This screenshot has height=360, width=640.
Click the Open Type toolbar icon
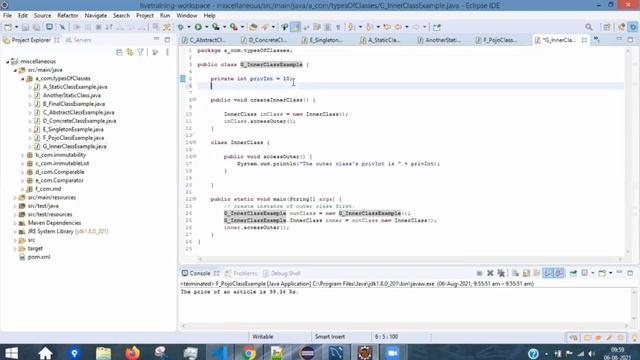253,27
